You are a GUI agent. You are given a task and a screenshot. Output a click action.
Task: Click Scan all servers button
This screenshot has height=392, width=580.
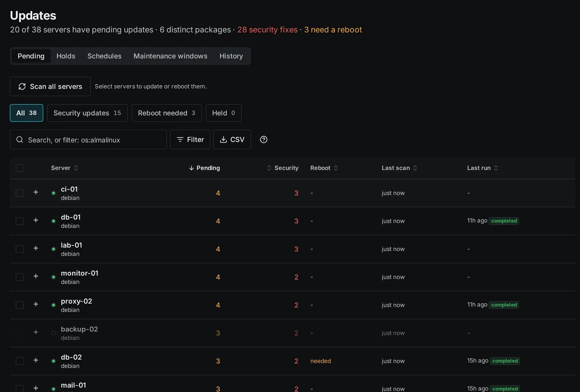tap(50, 86)
